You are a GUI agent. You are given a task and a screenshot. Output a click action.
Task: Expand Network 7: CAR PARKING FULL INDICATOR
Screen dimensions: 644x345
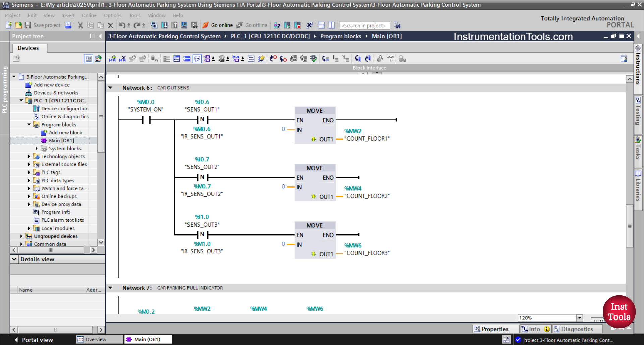111,288
